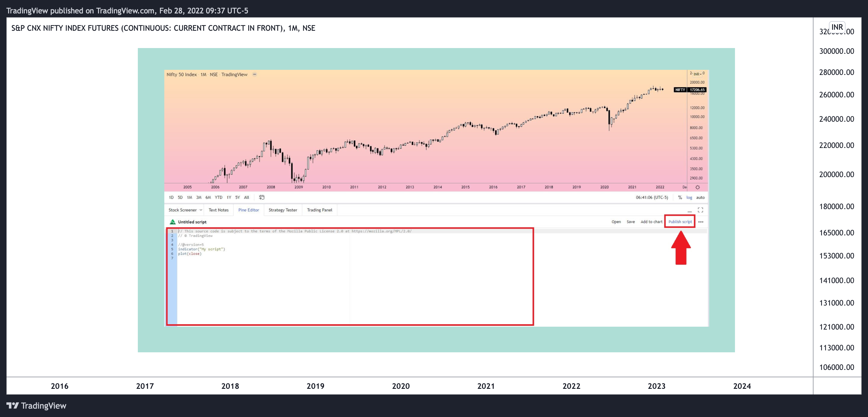Image resolution: width=868 pixels, height=417 pixels.
Task: Minimize the bottom editor panel
Action: coord(690,211)
